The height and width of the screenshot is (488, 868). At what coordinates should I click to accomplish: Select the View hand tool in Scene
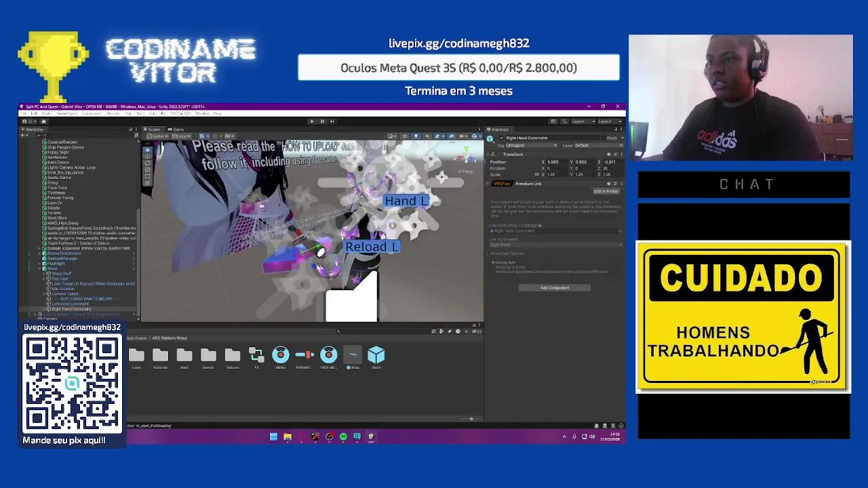coord(147,150)
